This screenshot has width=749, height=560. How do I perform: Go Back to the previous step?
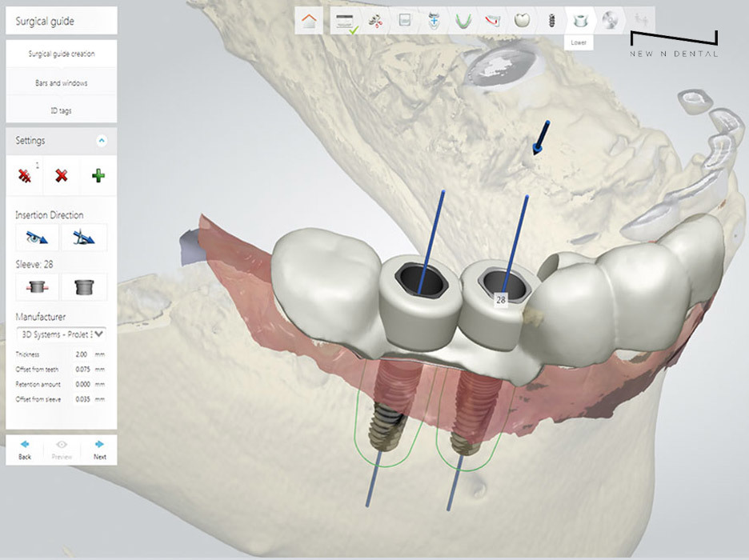pyautogui.click(x=25, y=449)
